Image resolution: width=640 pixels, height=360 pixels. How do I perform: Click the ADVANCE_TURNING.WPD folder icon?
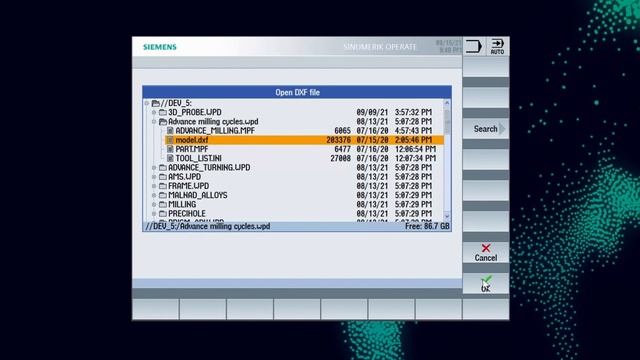163,168
